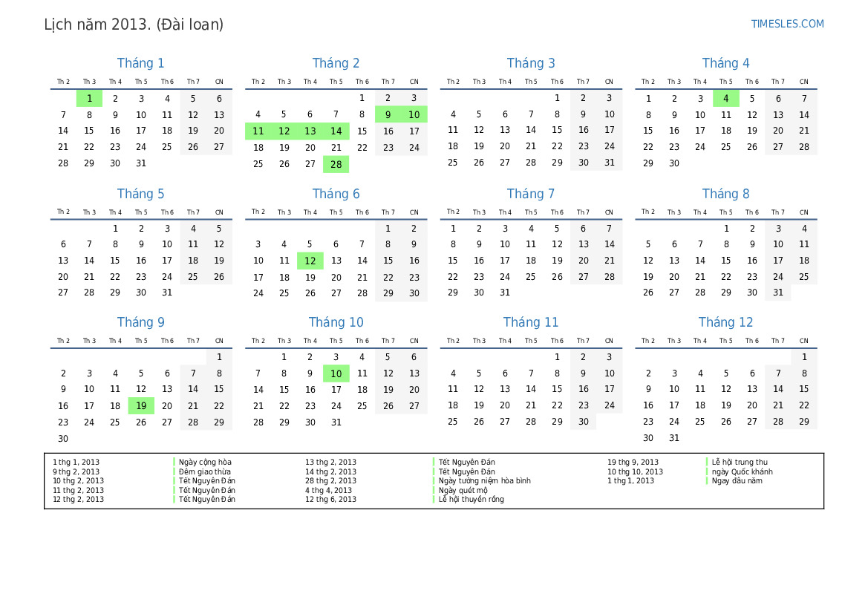This screenshot has height=614, width=868.
Task: Click legend date '9 thg 2, 2013'
Action: click(76, 472)
